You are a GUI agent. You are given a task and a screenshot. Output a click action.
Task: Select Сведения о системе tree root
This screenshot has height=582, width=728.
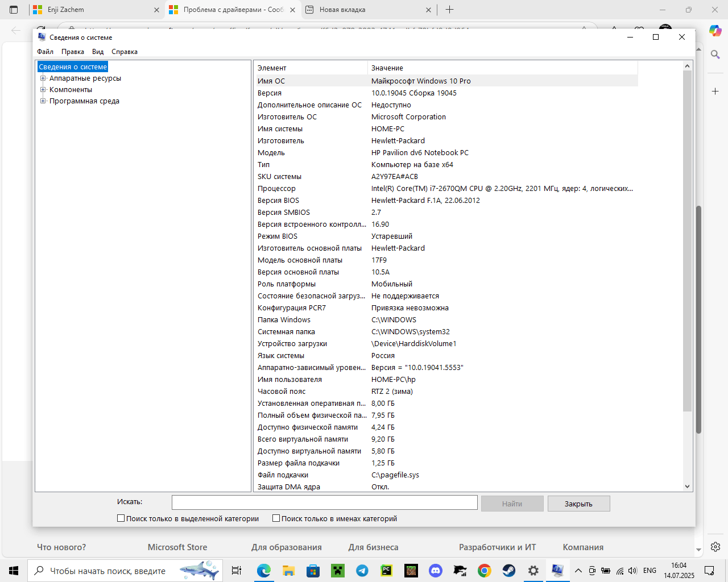point(73,67)
